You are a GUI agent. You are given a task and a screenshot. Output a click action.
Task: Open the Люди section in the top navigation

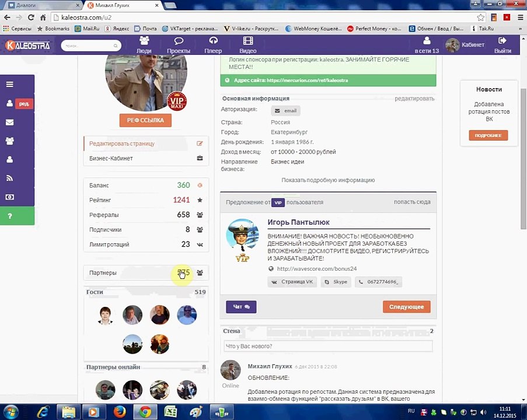144,45
